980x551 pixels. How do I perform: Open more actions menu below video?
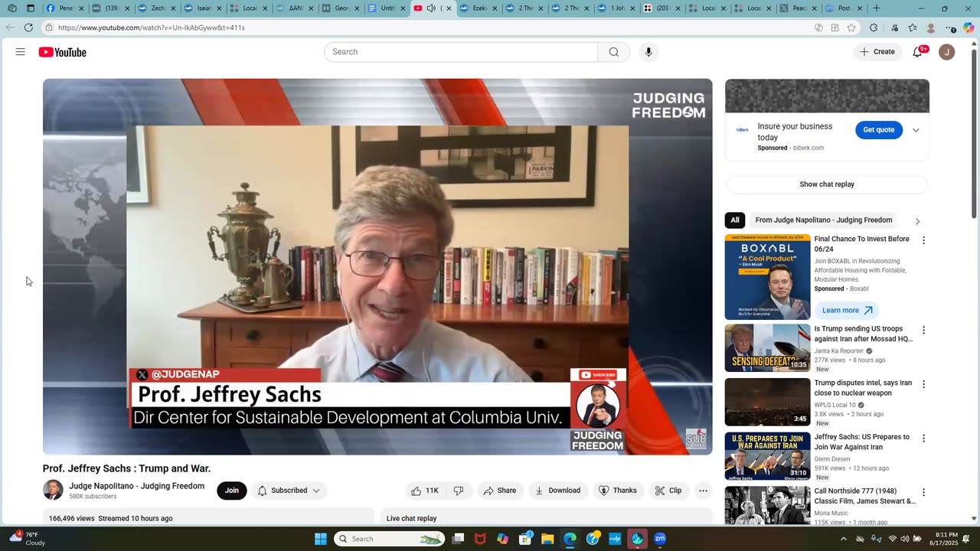pyautogui.click(x=703, y=491)
